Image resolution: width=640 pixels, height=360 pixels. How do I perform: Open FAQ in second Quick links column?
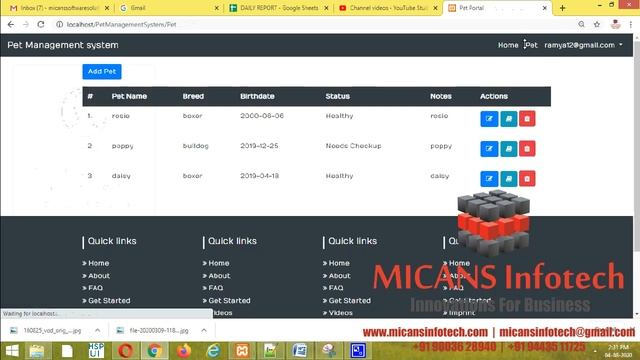click(216, 288)
